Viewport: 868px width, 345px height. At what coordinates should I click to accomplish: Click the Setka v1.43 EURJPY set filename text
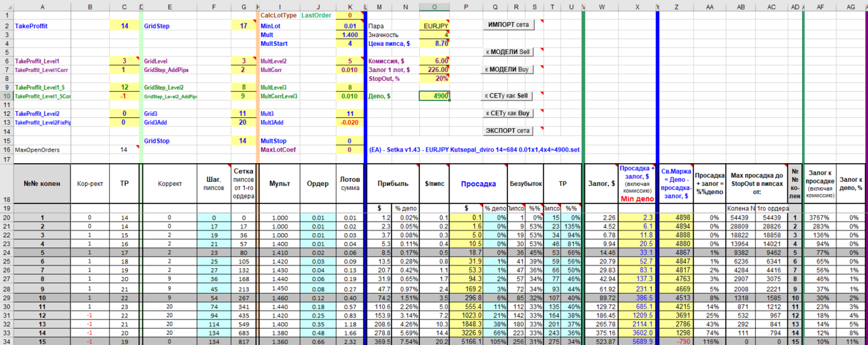pos(474,150)
